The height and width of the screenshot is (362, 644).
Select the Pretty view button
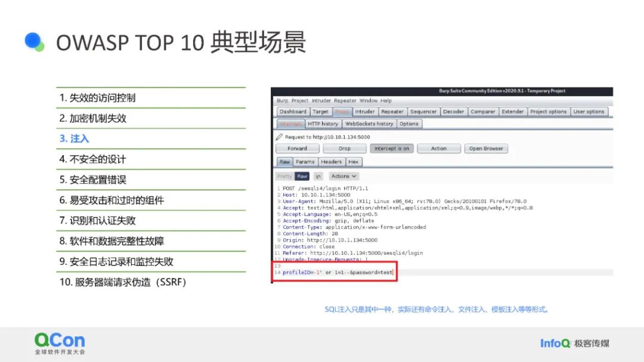coord(284,177)
